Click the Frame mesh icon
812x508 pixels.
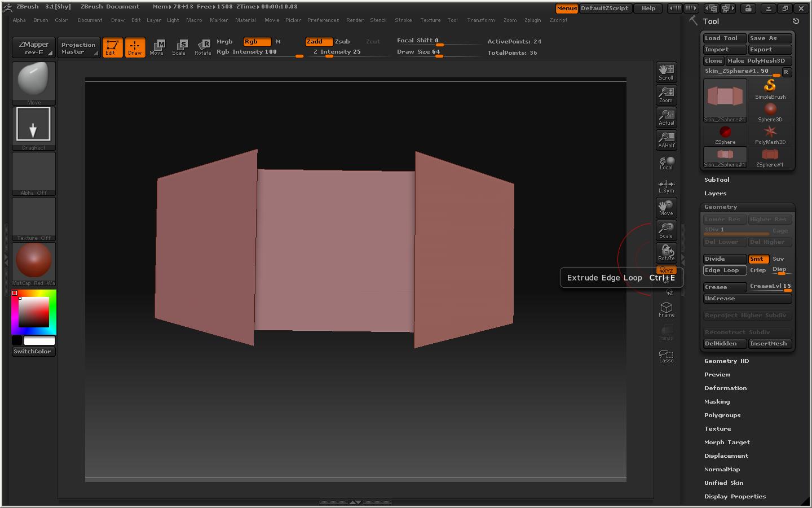(x=666, y=309)
